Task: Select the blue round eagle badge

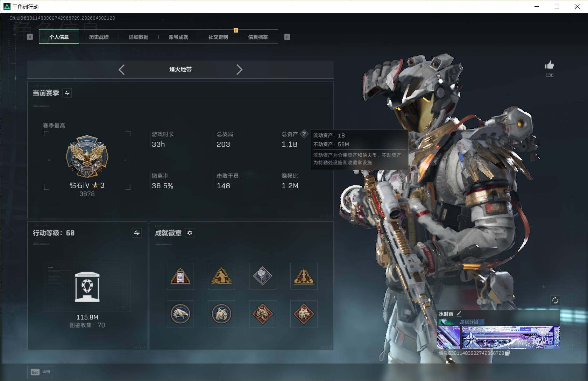Action: 180,314
